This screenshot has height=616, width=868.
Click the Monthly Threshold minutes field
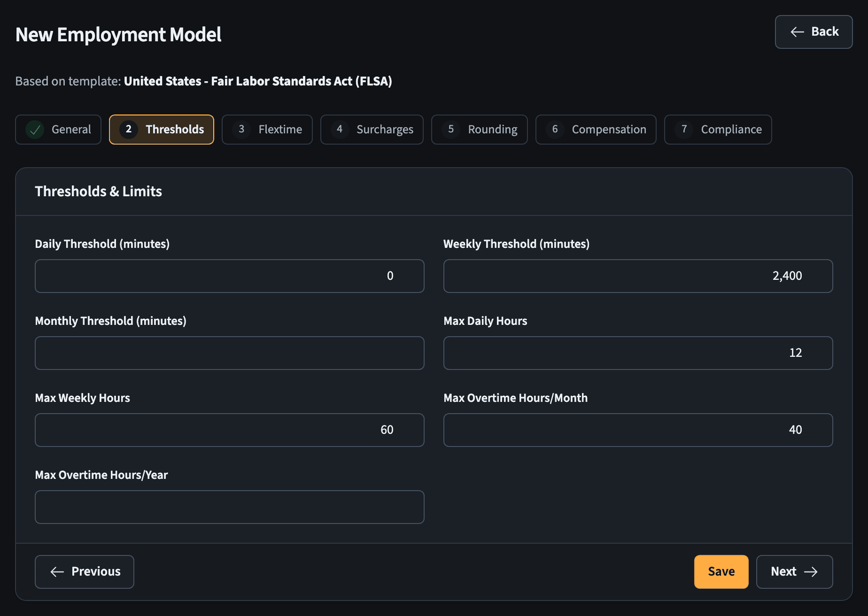coord(229,353)
